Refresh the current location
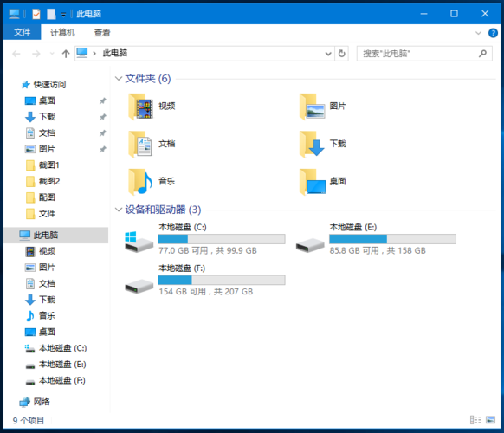Viewport: 504px width, 433px height. pos(342,54)
